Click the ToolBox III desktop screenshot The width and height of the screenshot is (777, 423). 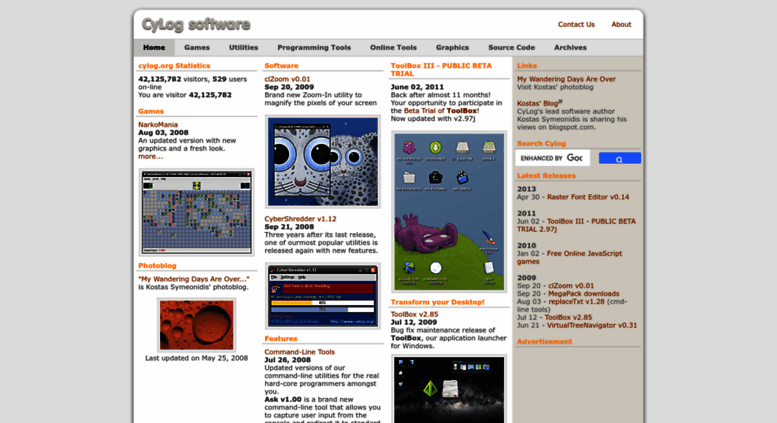point(449,212)
